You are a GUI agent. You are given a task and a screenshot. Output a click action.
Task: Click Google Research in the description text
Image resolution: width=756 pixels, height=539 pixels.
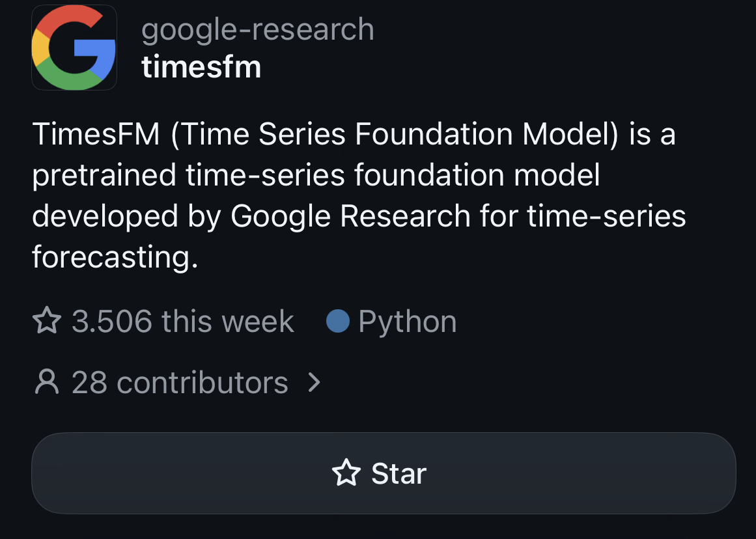[x=350, y=216]
